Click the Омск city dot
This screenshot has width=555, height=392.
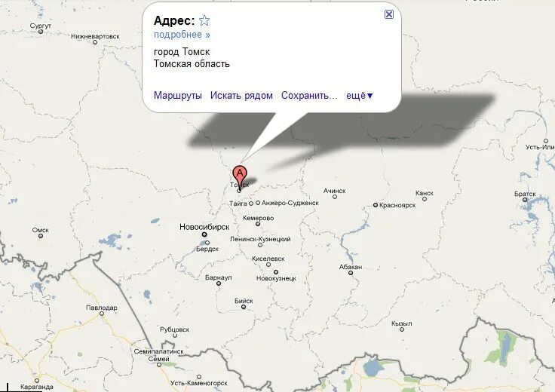click(41, 236)
